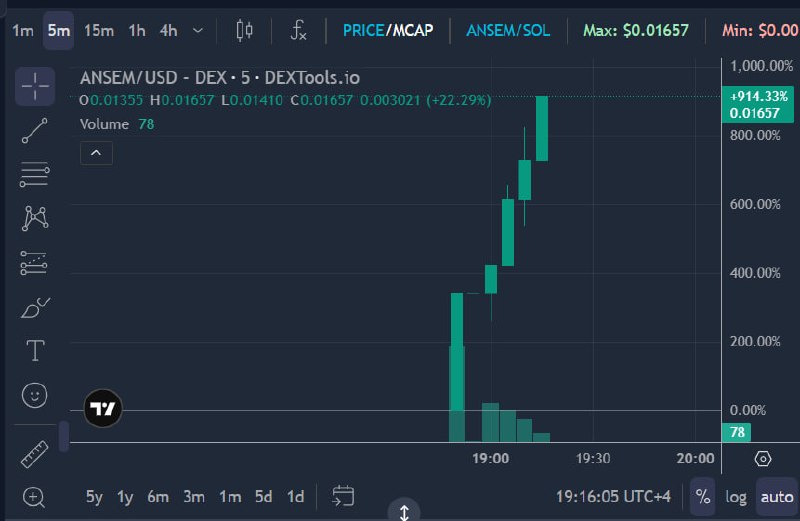Select the brush drawing tool
This screenshot has width=800, height=521.
click(x=35, y=307)
